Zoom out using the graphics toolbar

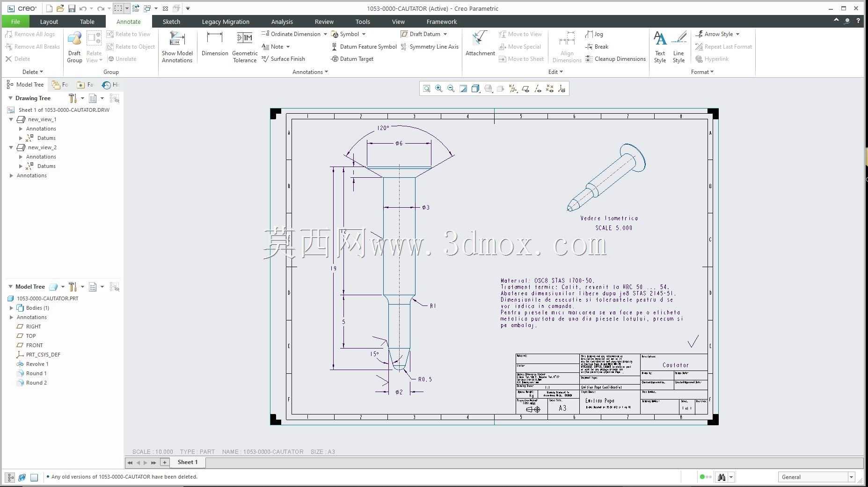[x=451, y=88]
